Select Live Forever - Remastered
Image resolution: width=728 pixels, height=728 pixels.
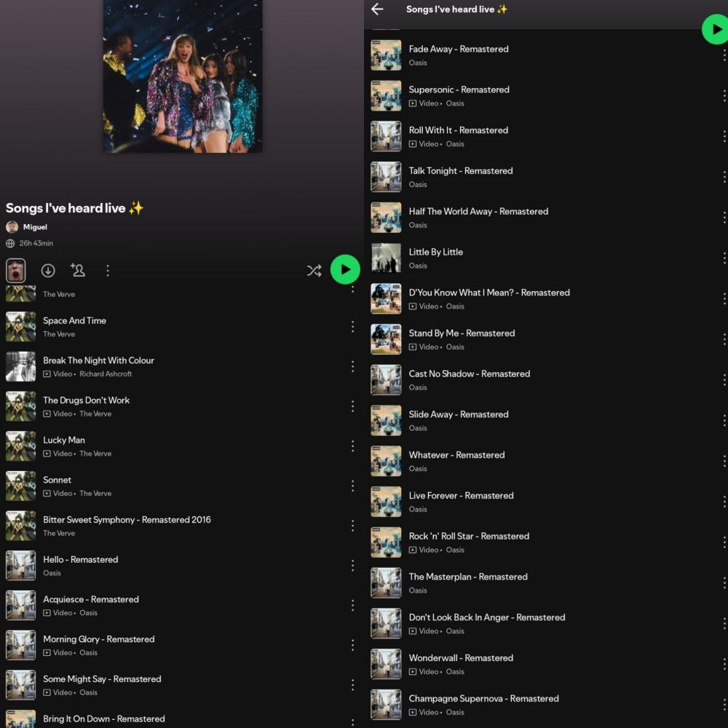546,502
